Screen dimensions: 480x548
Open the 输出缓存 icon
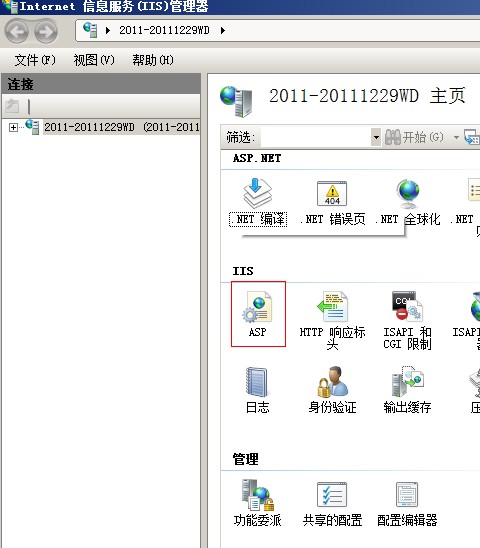pyautogui.click(x=407, y=382)
